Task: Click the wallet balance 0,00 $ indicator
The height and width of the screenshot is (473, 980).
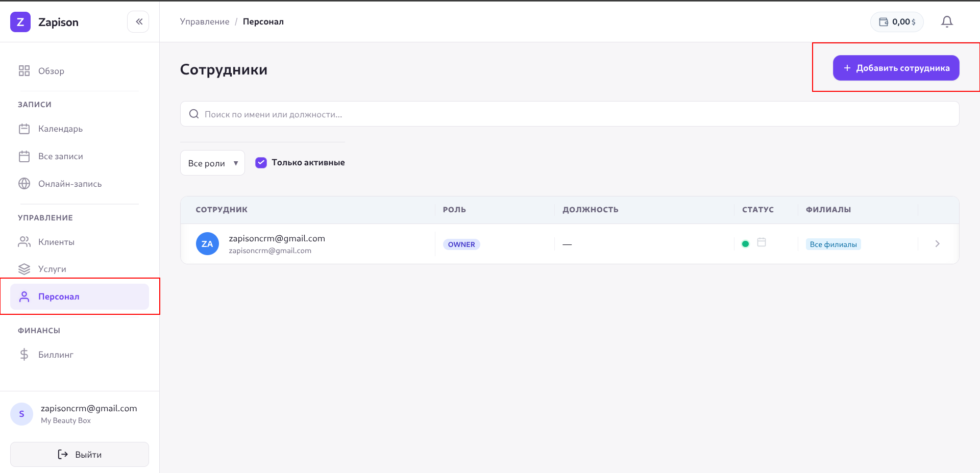Action: point(897,22)
